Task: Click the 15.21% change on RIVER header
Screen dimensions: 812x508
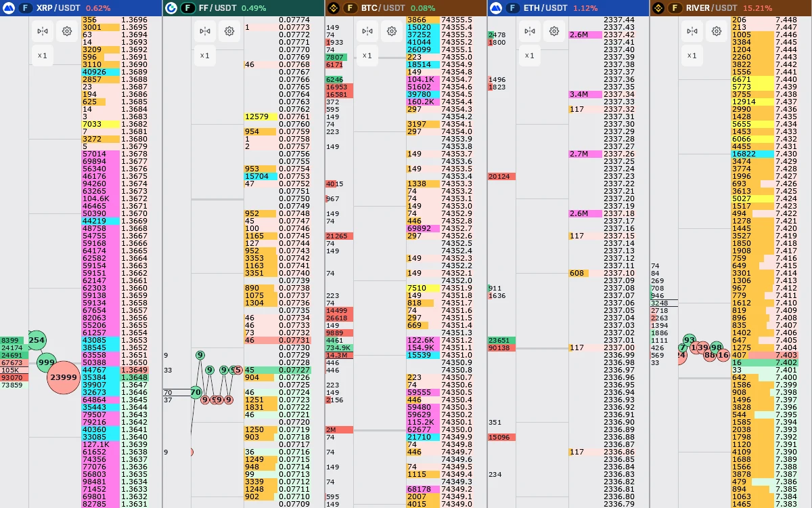Action: [x=759, y=8]
